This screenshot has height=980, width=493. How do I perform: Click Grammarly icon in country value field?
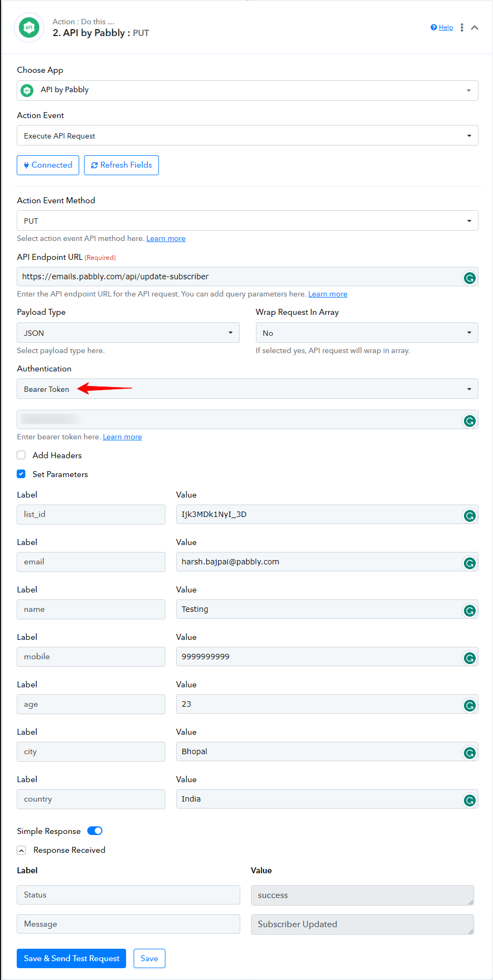pyautogui.click(x=470, y=800)
